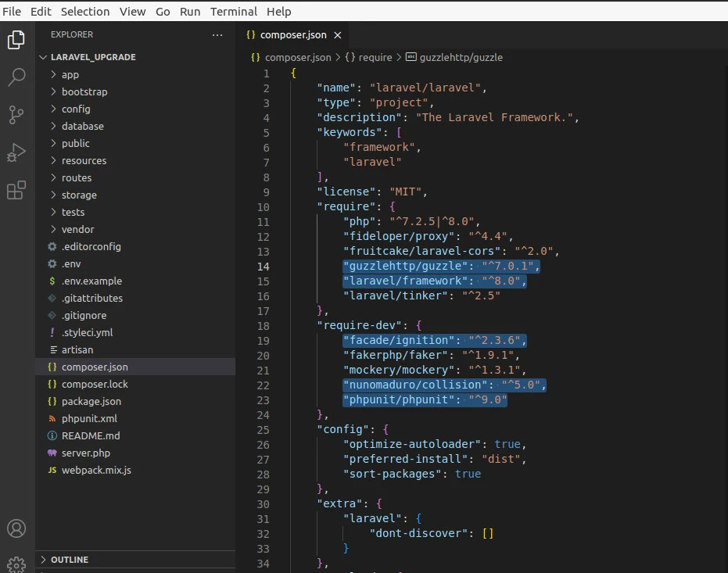This screenshot has width=728, height=573.
Task: Click the info icon beside README.md
Action: [x=52, y=435]
